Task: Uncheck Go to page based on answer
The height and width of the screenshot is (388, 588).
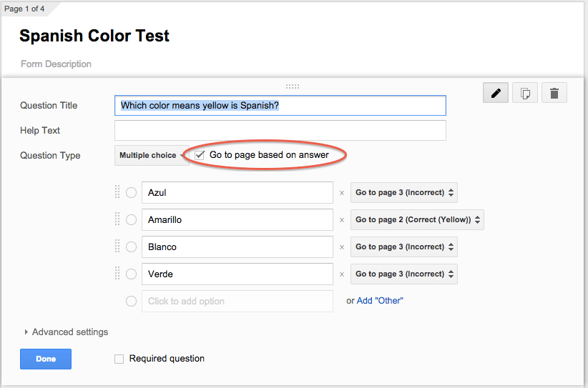Action: click(200, 155)
